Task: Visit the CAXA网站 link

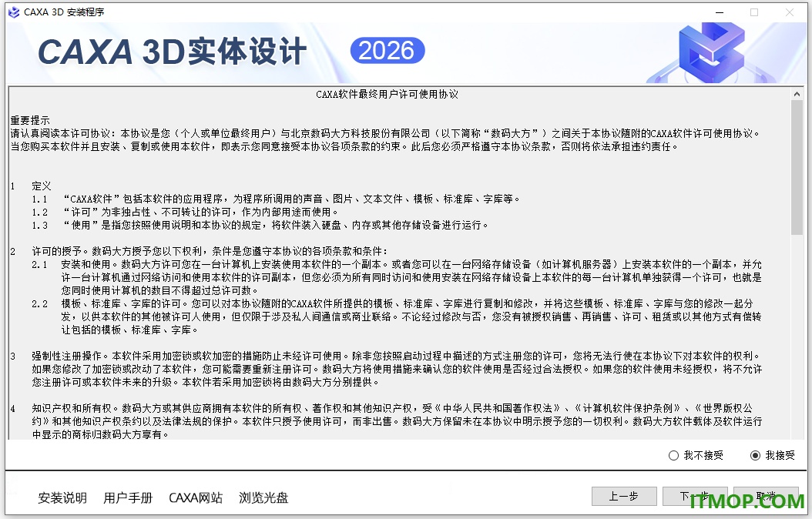Action: point(196,497)
